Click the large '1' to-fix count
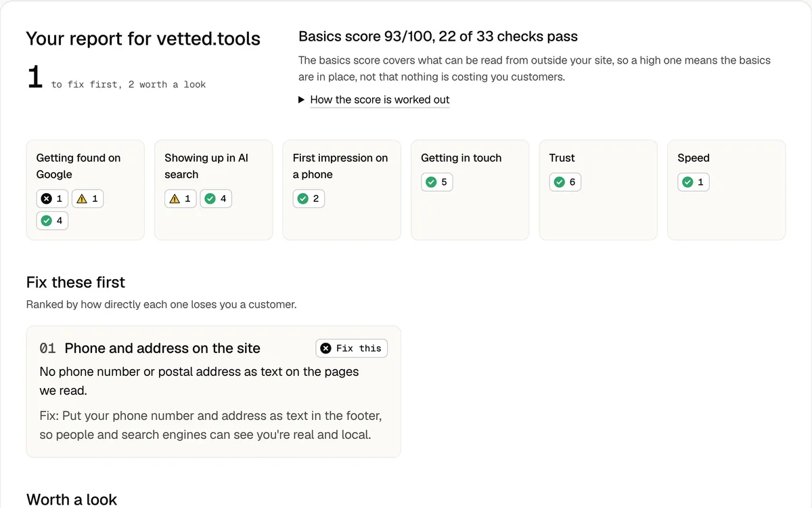812x508 pixels. [x=35, y=77]
